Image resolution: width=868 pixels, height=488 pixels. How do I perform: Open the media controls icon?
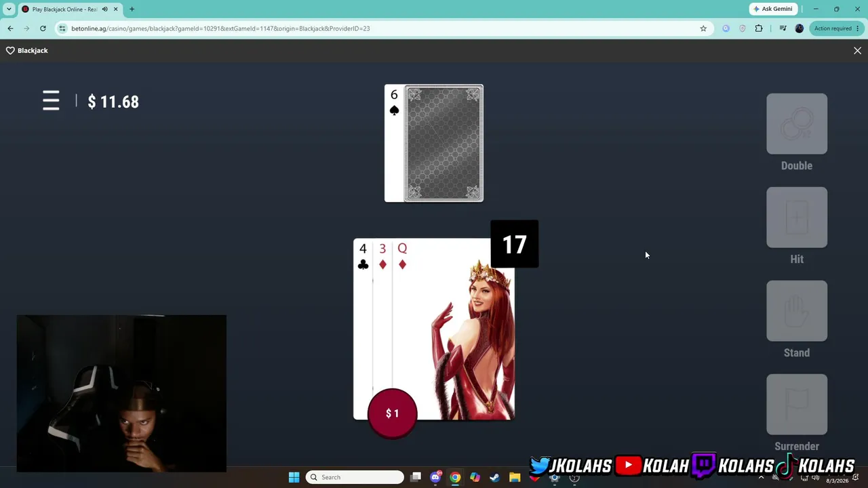[x=783, y=28]
